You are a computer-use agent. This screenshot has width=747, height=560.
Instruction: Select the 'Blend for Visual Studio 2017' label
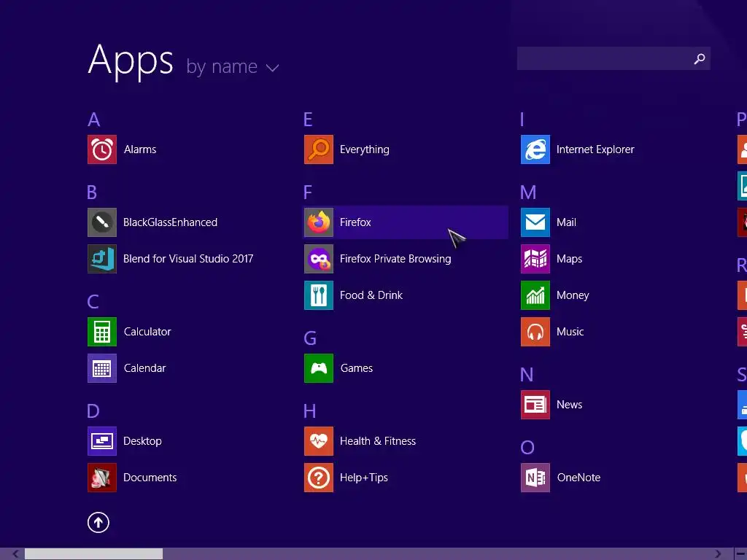point(188,259)
